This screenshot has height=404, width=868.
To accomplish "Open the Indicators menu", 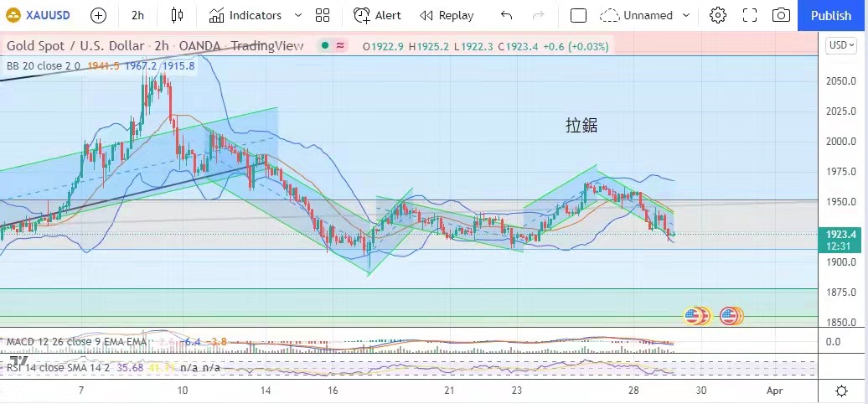I will (x=245, y=15).
